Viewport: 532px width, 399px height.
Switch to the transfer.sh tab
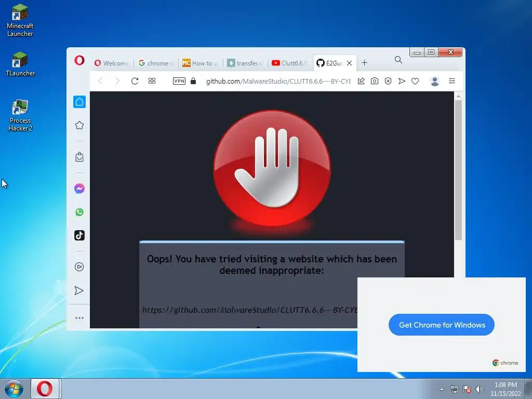tap(245, 63)
